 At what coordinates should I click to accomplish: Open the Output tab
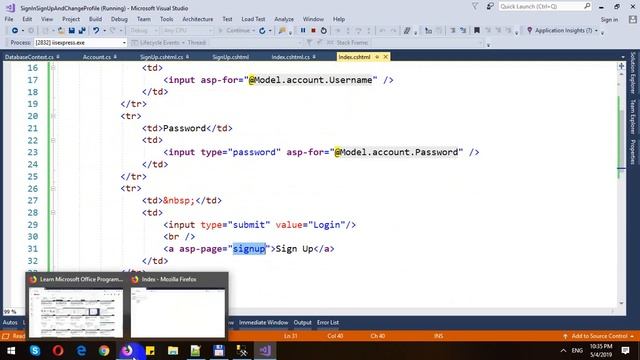click(302, 322)
